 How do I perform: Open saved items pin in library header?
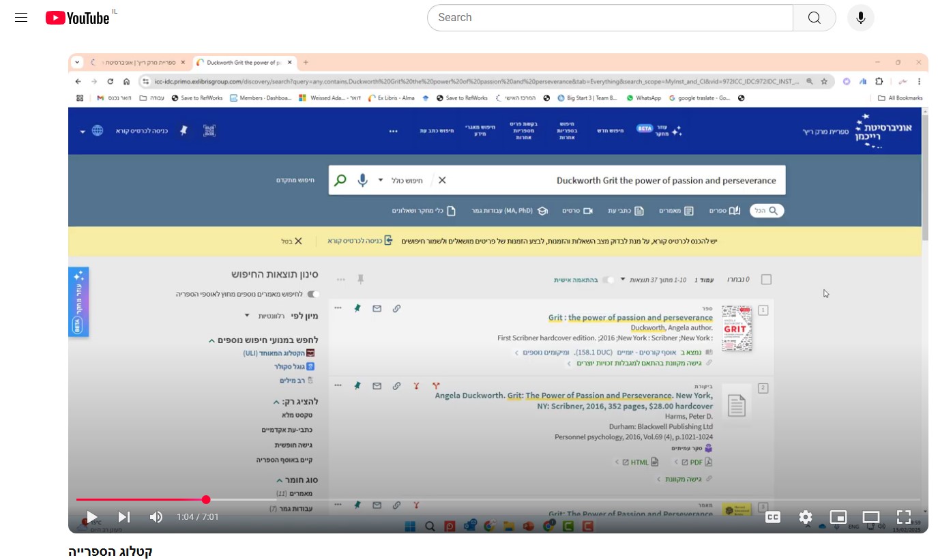(x=184, y=130)
